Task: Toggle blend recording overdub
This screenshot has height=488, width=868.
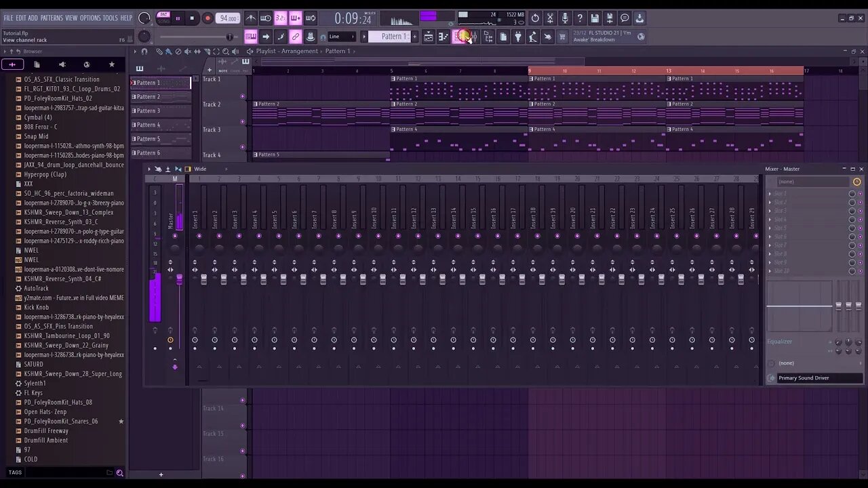Action: (x=296, y=18)
